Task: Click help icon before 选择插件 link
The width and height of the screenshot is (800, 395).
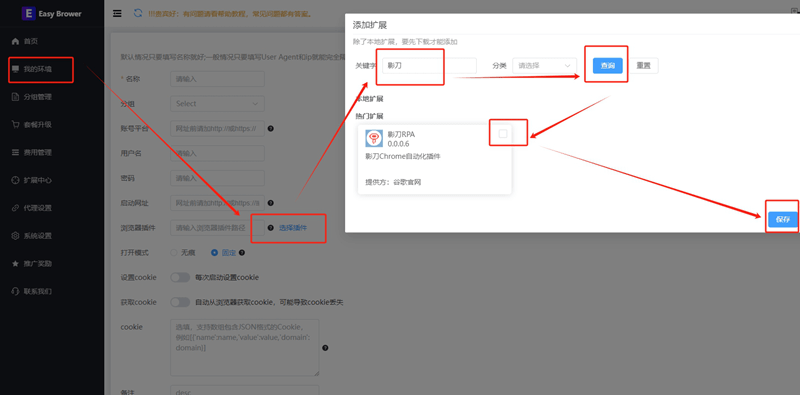Action: tap(271, 228)
